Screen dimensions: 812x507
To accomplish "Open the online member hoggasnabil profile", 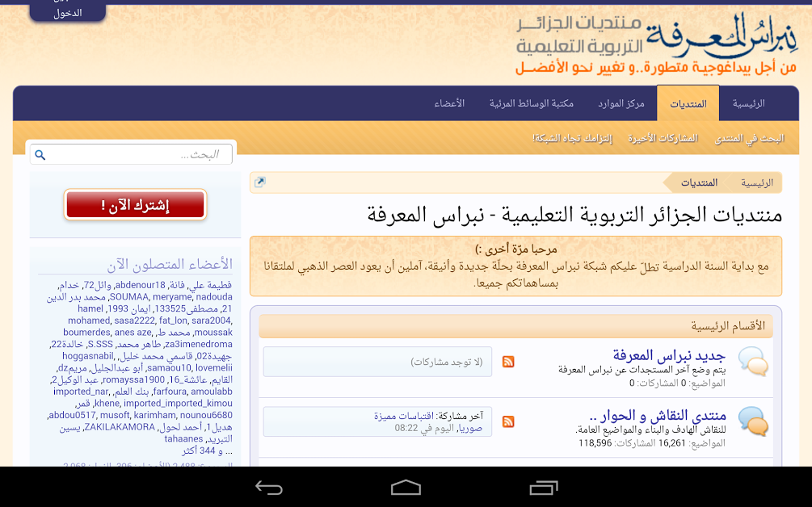I will click(87, 356).
